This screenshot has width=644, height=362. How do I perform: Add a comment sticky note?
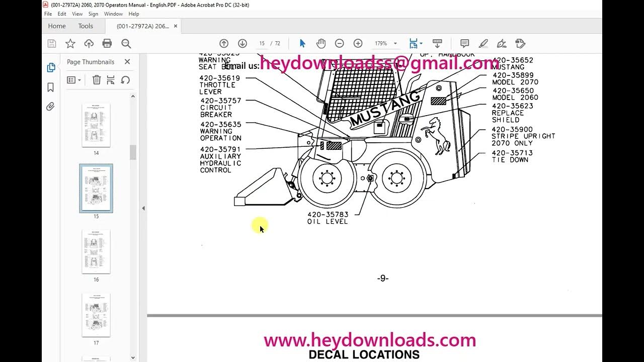tap(465, 44)
